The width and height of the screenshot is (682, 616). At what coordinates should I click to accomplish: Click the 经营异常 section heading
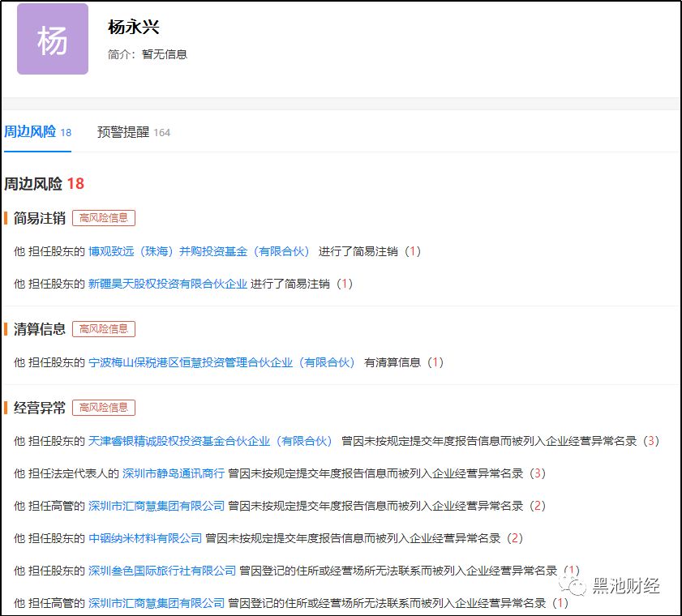point(40,408)
